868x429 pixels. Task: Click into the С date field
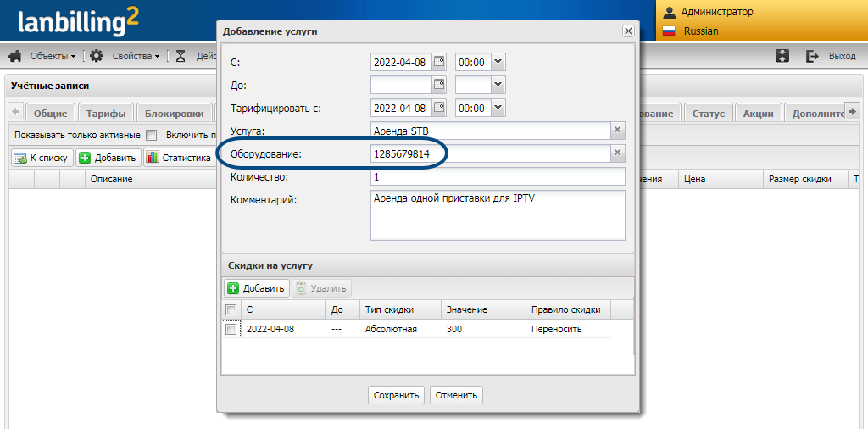(401, 62)
